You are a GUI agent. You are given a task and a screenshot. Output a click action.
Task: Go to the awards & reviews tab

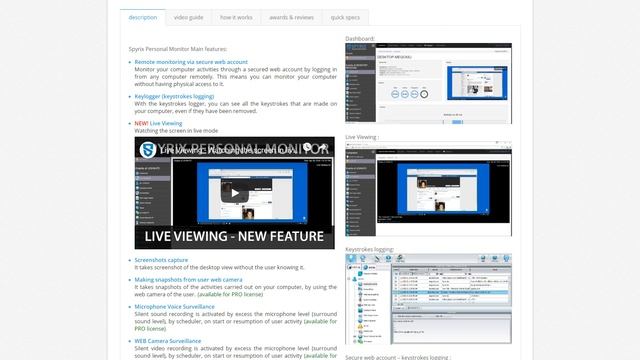[291, 18]
